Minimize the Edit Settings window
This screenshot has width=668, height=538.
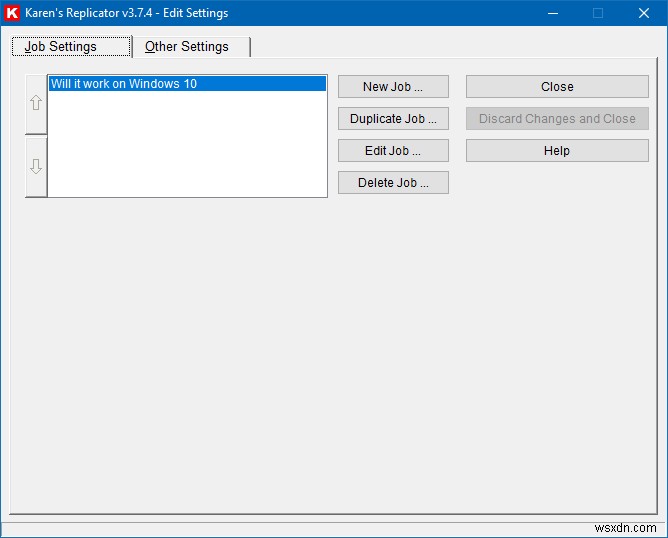553,13
